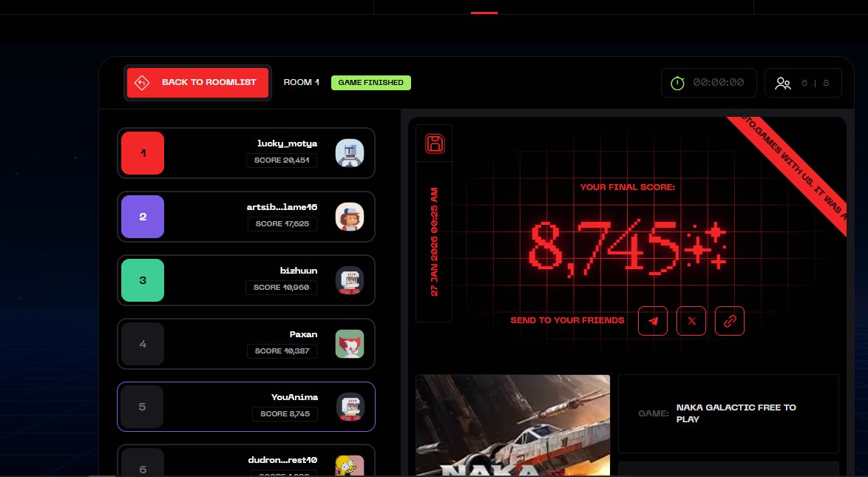Click artsib...lame16's avatar

350,217
